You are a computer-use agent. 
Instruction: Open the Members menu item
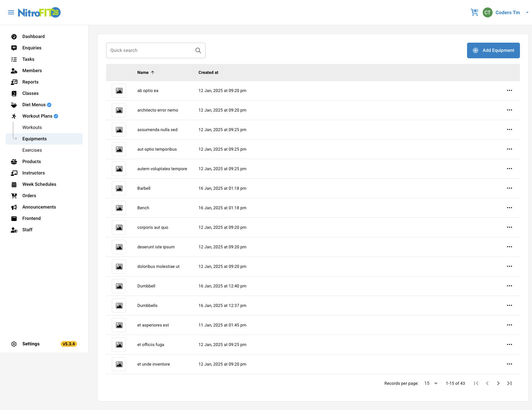[x=32, y=71]
